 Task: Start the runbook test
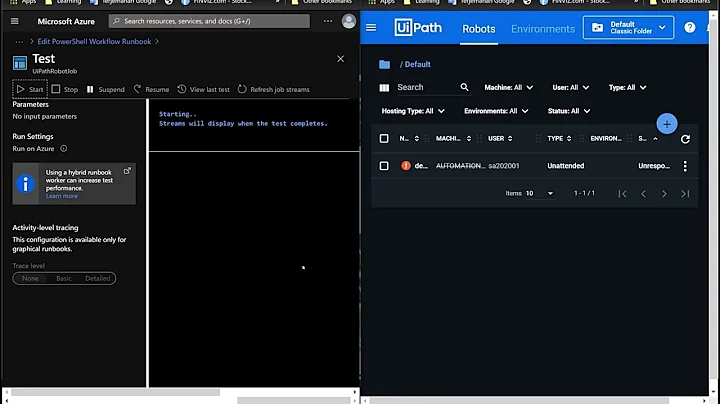(30, 90)
